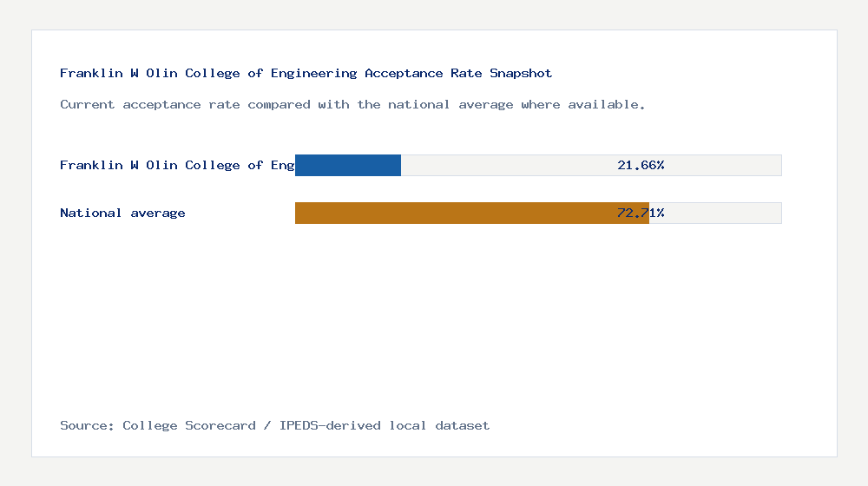The height and width of the screenshot is (486, 868).
Task: Click 'where available.' at the subtitle's end
Action: (583, 105)
